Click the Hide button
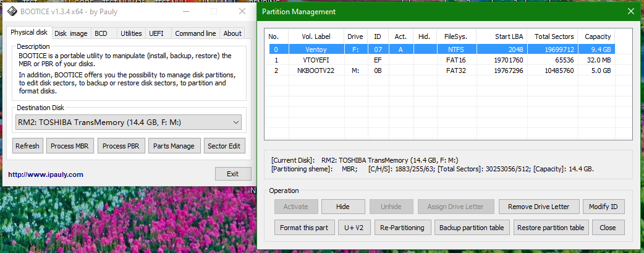This screenshot has width=644, height=253. click(343, 207)
